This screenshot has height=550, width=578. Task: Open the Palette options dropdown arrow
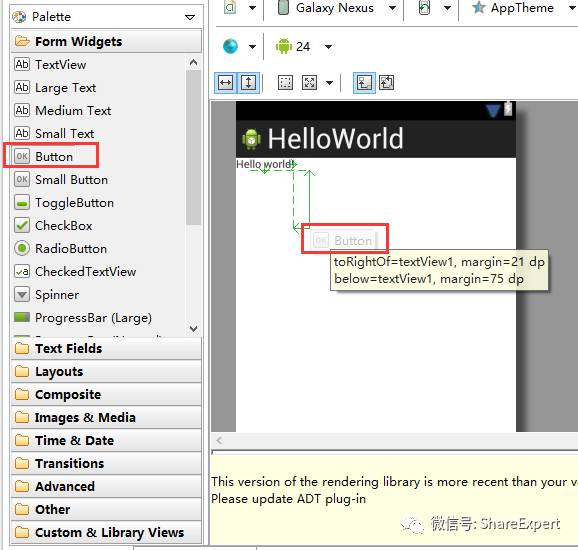point(190,17)
